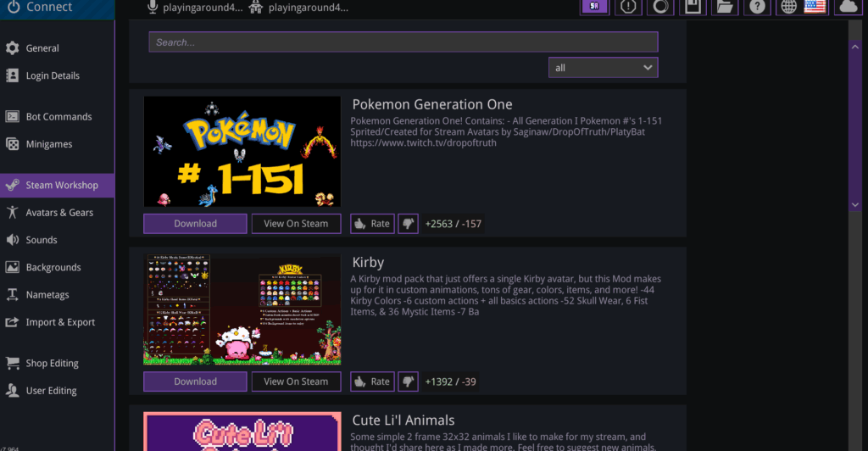Open help via the question mark icon
This screenshot has height=451, width=868.
(757, 7)
